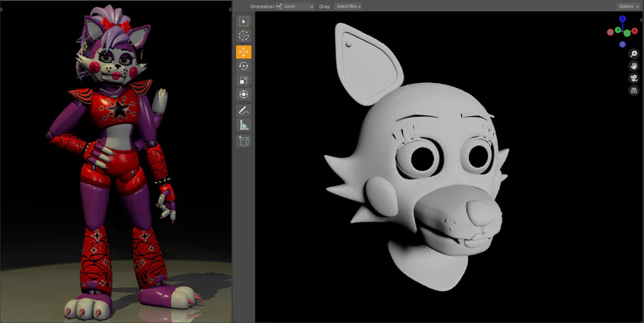Select the Annotate pencil tool
This screenshot has height=323, width=644.
(x=244, y=110)
